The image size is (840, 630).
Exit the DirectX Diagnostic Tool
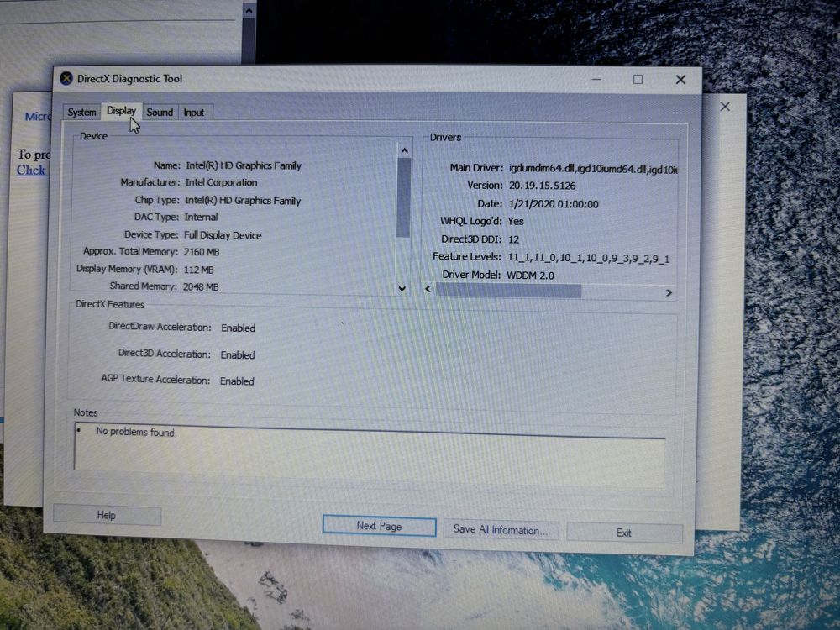(624, 533)
